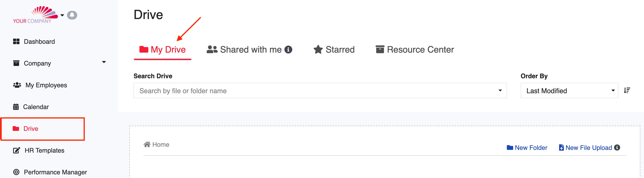Expand the Search Drive dropdown arrow

click(x=500, y=91)
